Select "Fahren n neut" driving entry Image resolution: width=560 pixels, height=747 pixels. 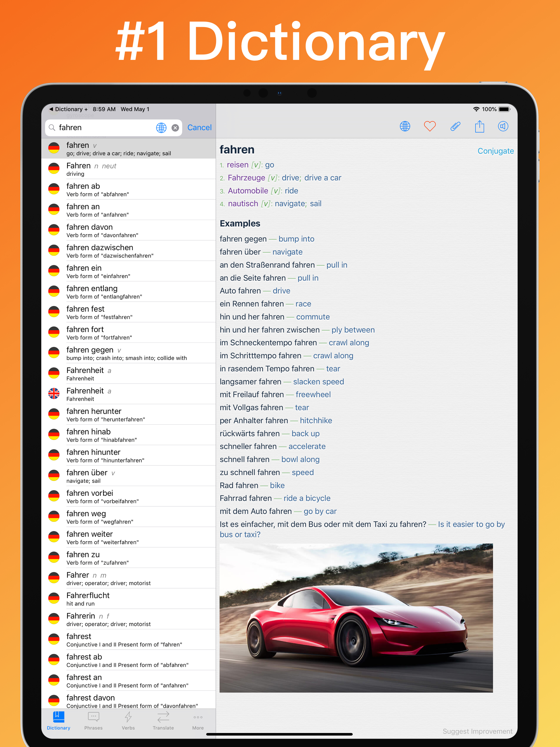tap(128, 169)
